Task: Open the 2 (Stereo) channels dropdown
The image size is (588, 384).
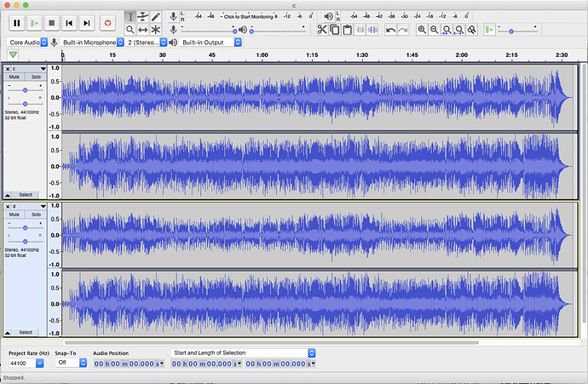Action: pos(147,43)
